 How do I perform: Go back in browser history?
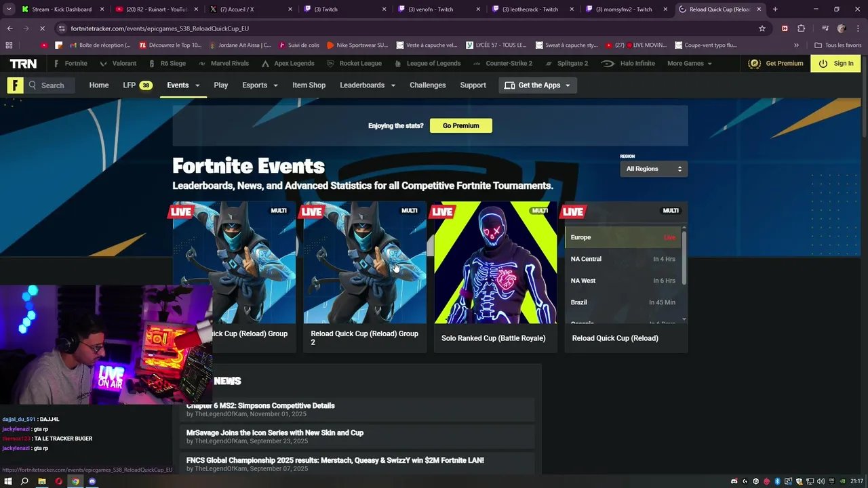click(9, 28)
